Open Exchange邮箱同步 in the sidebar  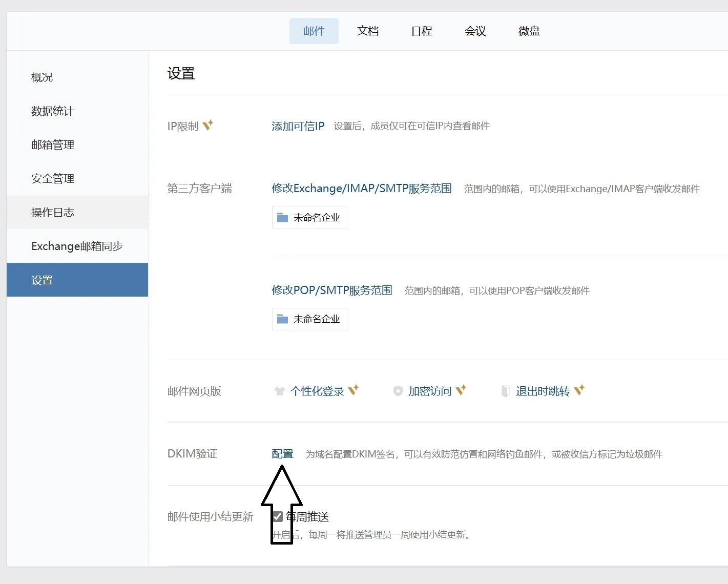[x=77, y=246]
